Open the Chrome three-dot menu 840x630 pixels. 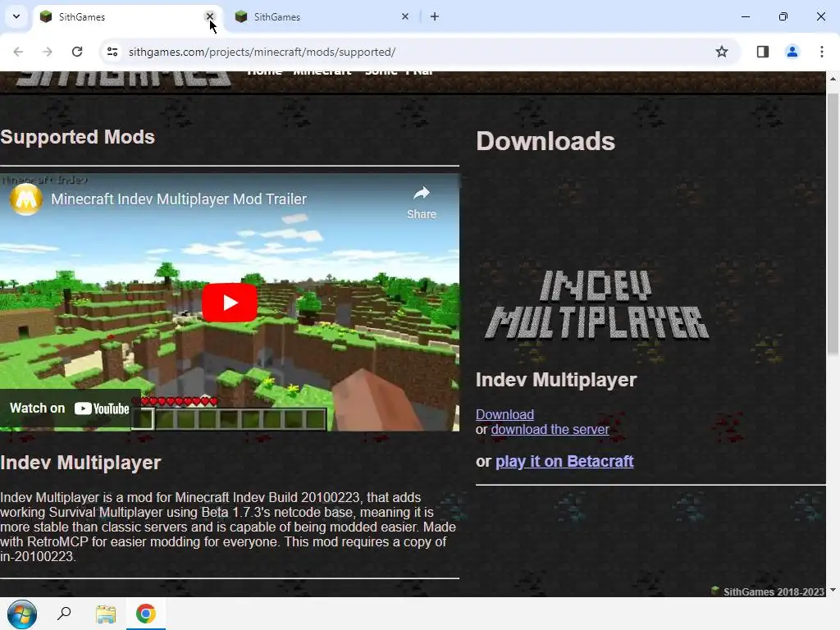point(821,52)
